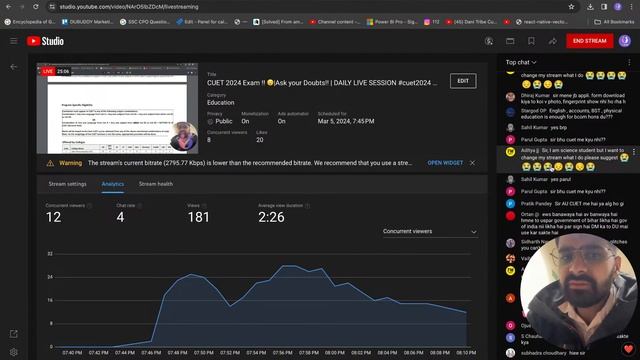Open the SSC CPO Question bookmark
Viewport: 640px width, 360px height.
145,22
